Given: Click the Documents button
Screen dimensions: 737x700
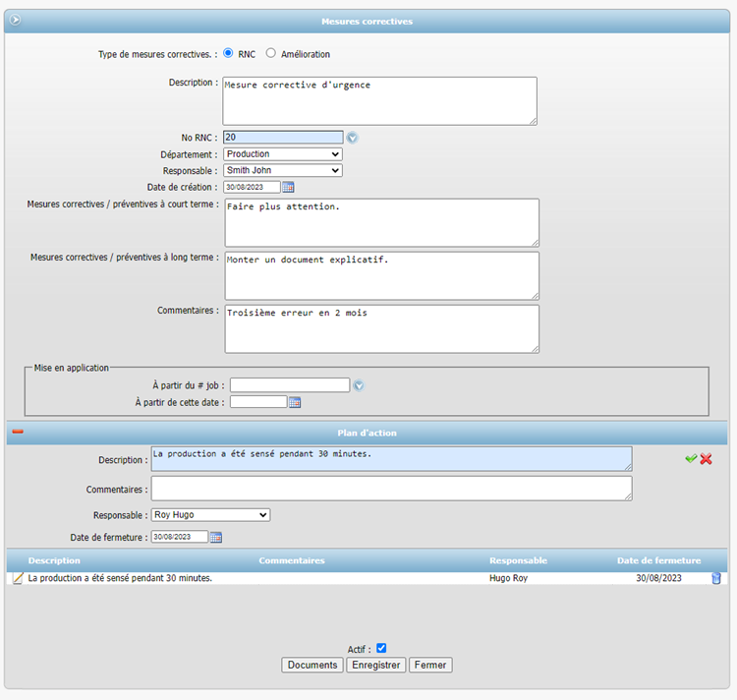Looking at the screenshot, I should tap(312, 665).
